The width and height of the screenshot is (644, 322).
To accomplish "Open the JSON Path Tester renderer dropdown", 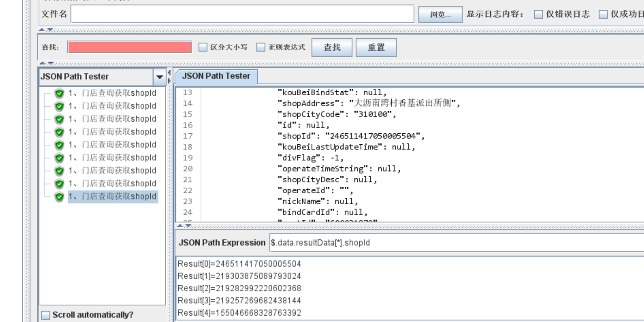I will click(x=159, y=77).
